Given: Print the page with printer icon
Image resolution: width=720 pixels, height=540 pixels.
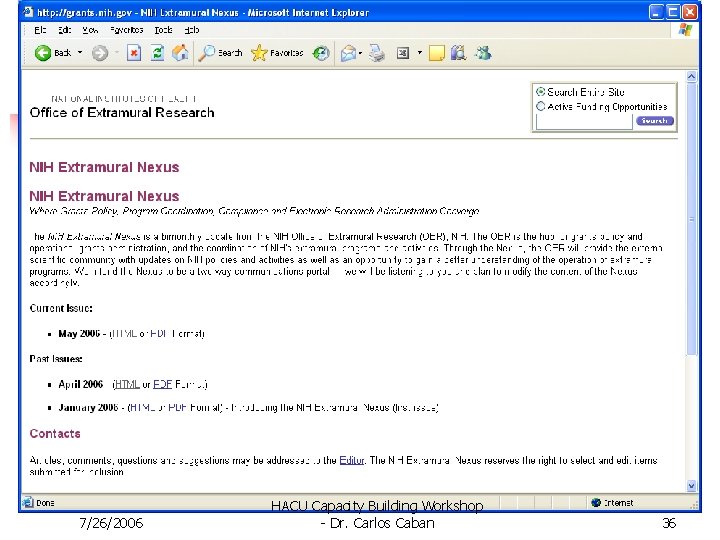Looking at the screenshot, I should coord(377,53).
